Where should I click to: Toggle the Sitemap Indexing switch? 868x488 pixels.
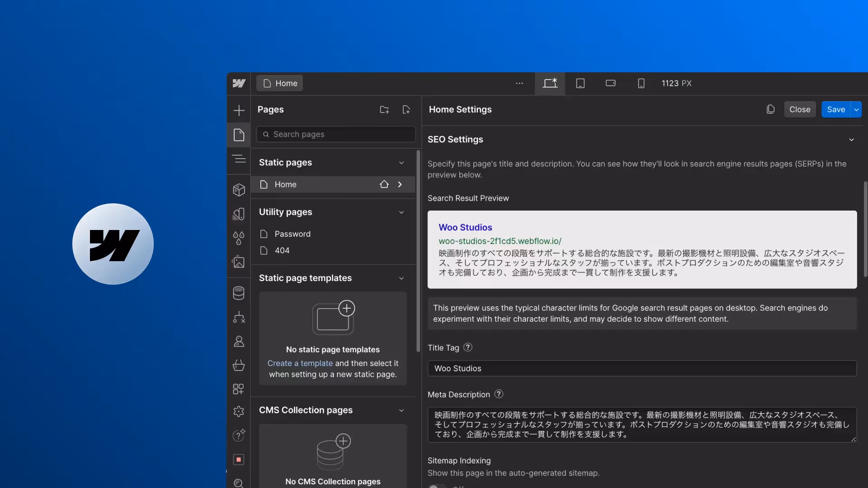[437, 486]
